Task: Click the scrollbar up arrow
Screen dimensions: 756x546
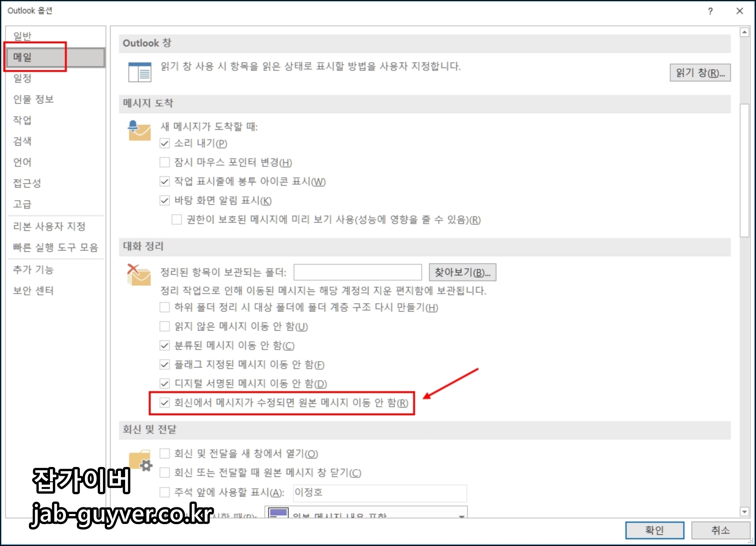Action: pos(745,32)
